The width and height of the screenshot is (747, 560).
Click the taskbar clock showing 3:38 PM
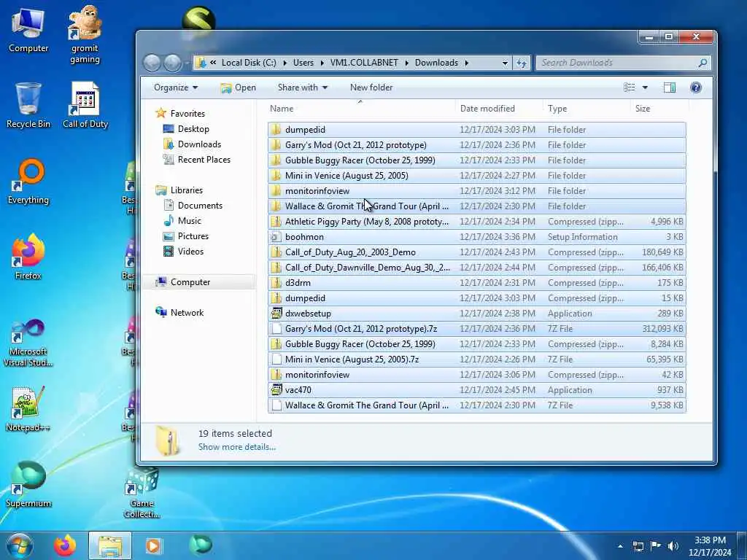[710, 546]
